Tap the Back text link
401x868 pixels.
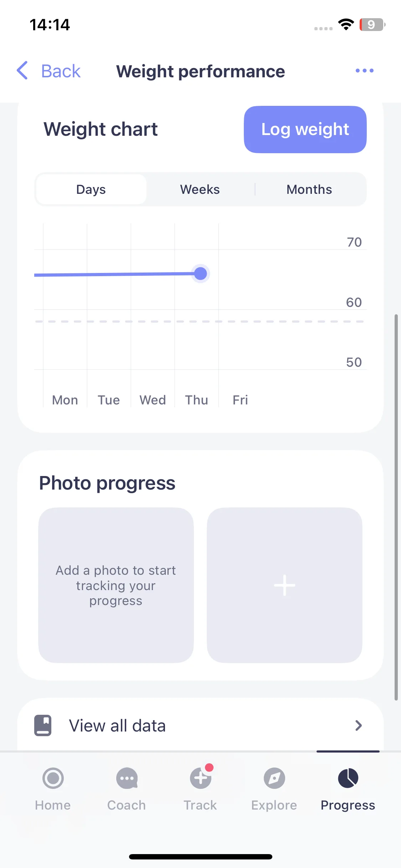point(61,71)
